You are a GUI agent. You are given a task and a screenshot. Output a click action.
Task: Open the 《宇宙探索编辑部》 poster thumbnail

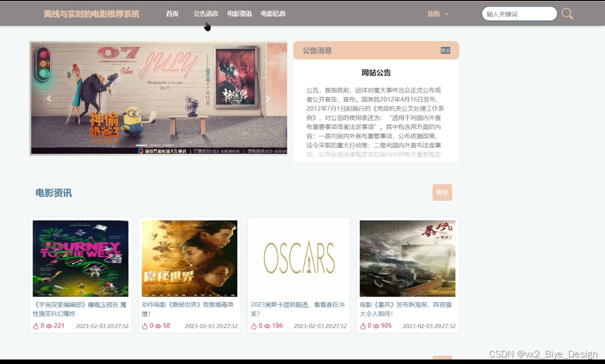(x=80, y=259)
